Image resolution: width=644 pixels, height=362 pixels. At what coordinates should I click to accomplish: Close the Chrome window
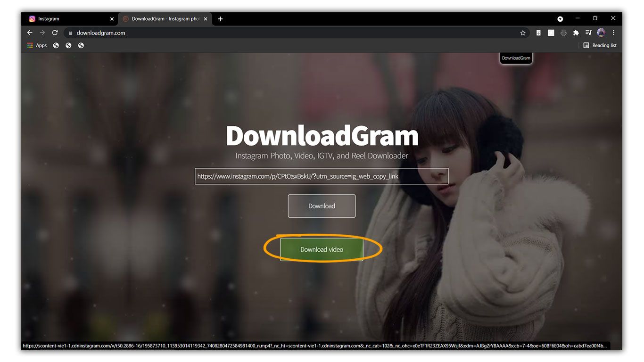613,18
